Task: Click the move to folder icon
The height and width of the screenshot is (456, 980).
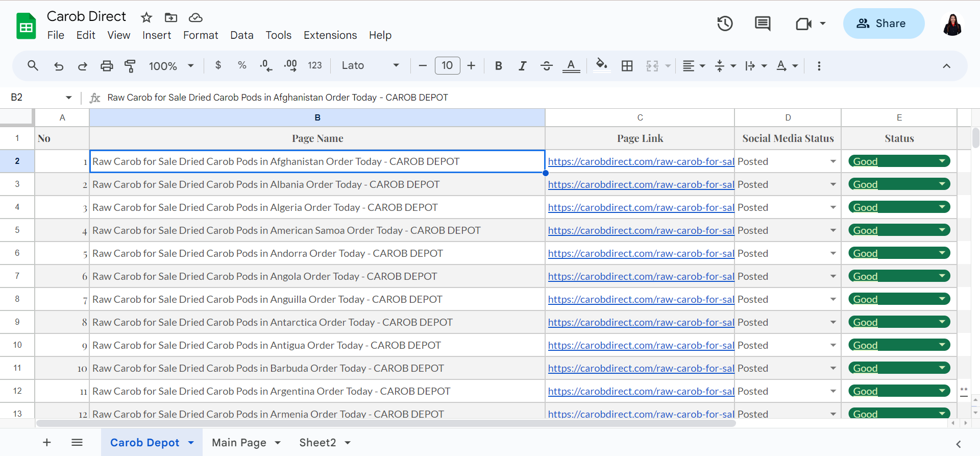Action: click(171, 17)
